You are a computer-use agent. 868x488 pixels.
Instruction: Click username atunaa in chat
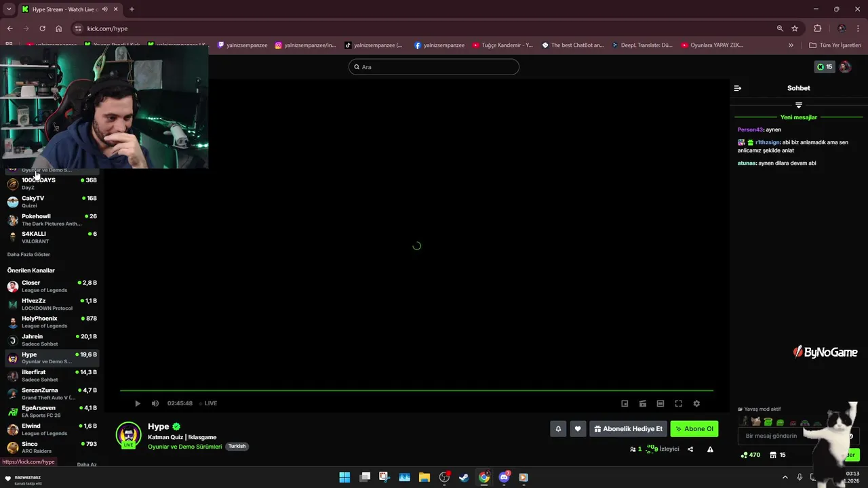pos(747,163)
